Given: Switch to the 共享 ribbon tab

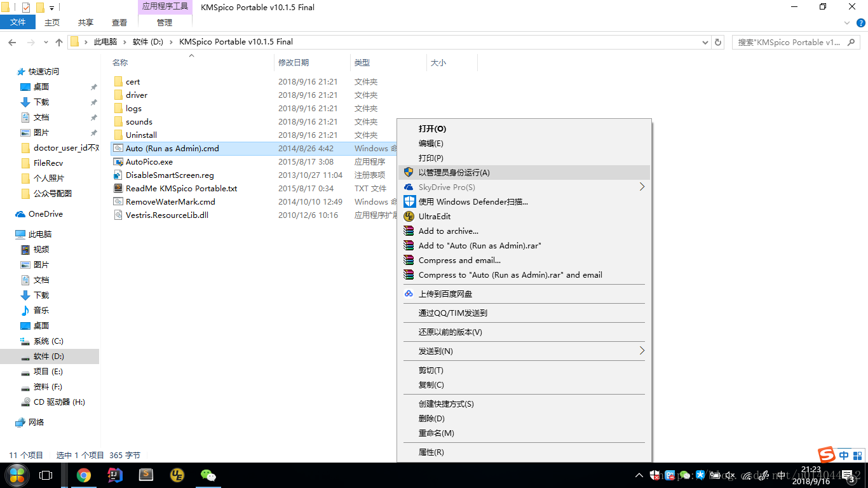Looking at the screenshot, I should click(x=86, y=22).
